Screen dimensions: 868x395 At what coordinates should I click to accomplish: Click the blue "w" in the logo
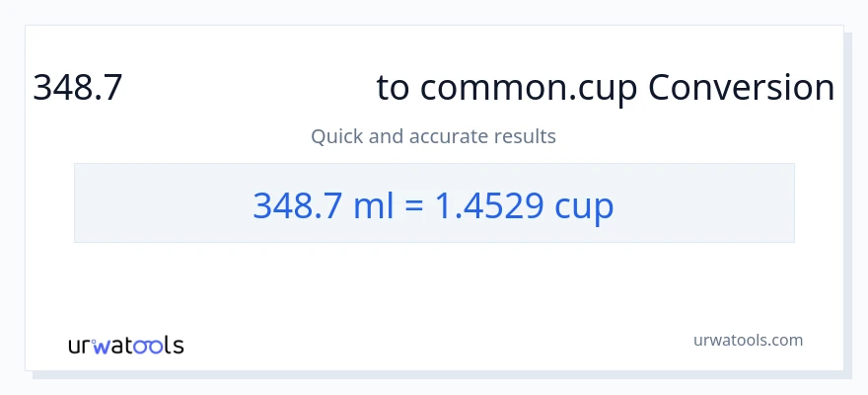100,345
